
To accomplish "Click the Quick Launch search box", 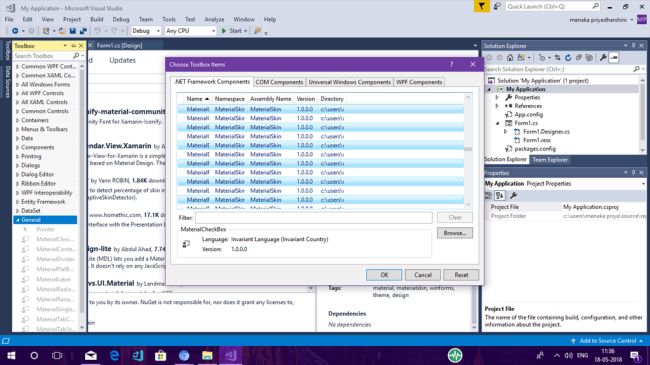I will point(553,6).
